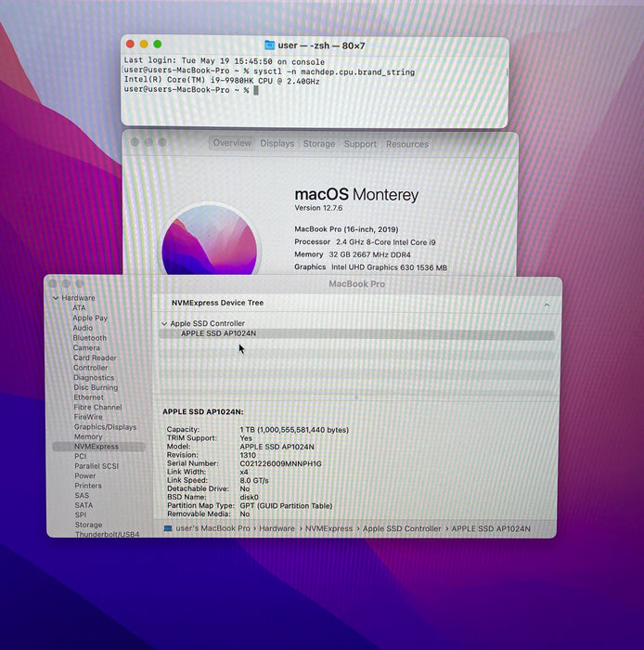Open Power hardware information
The image size is (644, 650).
click(85, 475)
